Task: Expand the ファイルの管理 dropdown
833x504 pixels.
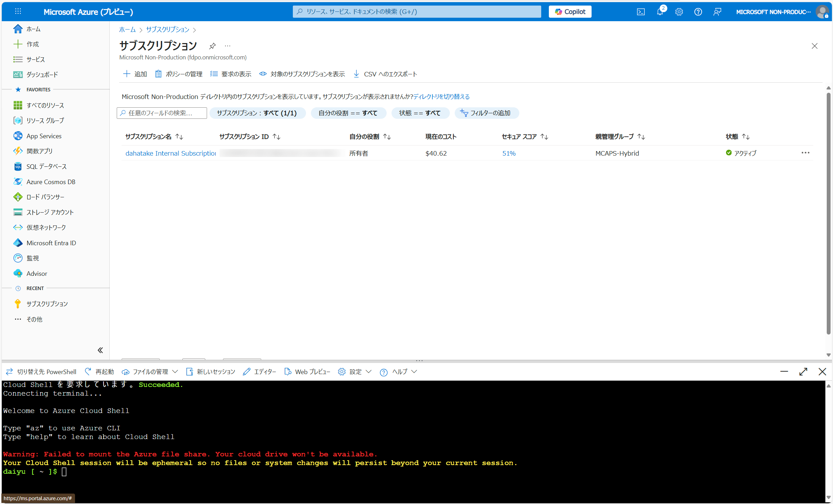Action: coord(176,371)
